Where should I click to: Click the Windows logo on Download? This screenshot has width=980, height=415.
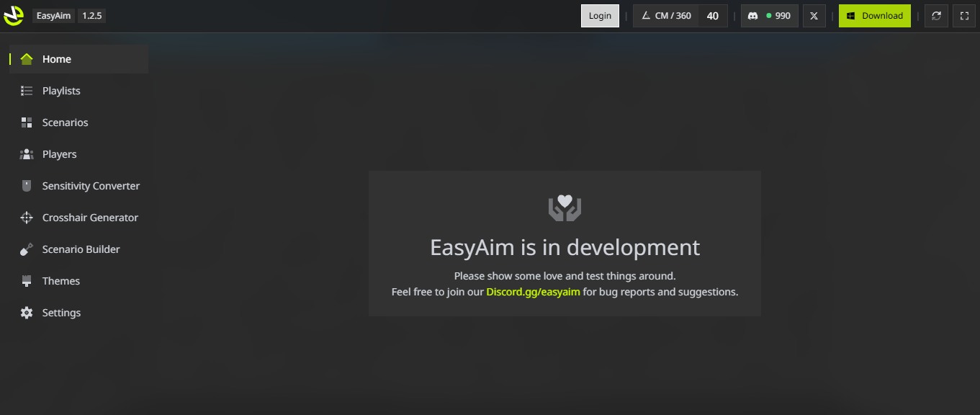[x=851, y=16]
